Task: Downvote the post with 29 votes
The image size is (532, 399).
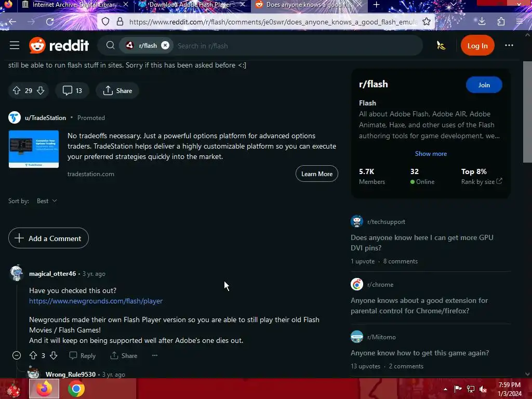Action: pyautogui.click(x=41, y=90)
